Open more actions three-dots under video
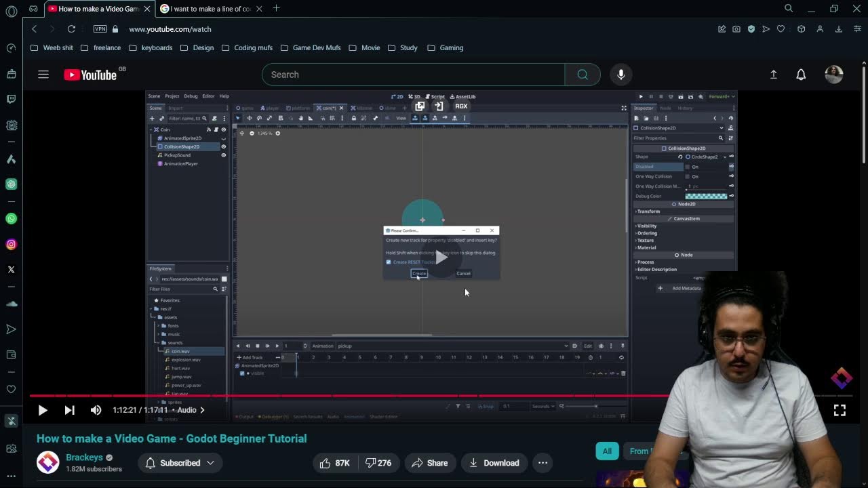Screen dimensions: 868x488 542,463
